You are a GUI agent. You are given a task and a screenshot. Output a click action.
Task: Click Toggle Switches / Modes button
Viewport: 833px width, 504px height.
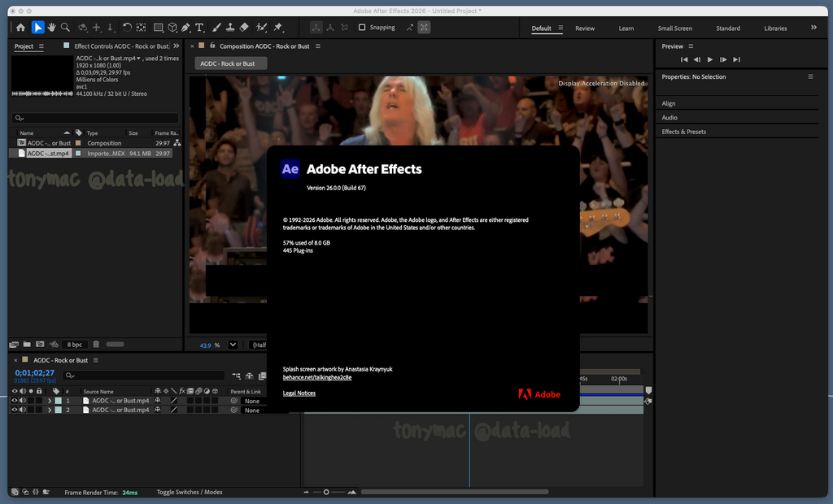(x=190, y=493)
